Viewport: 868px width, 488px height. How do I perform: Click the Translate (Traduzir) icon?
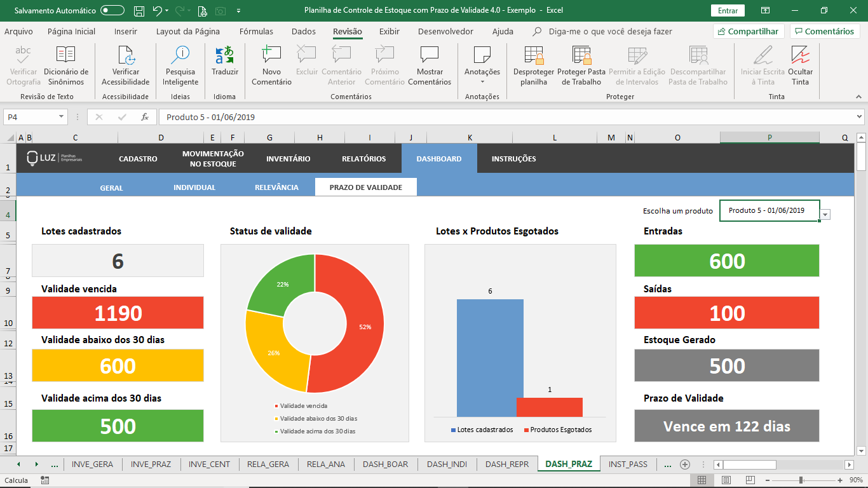(x=224, y=56)
